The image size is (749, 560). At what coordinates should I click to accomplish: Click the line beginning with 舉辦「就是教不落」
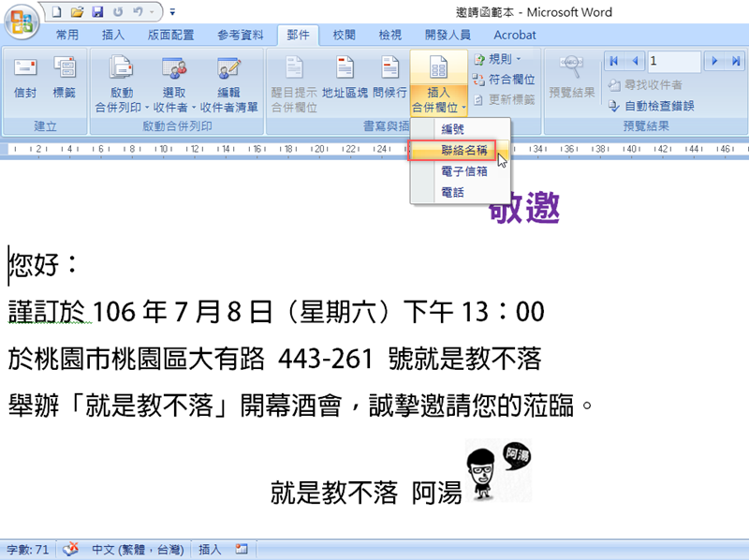tap(300, 405)
